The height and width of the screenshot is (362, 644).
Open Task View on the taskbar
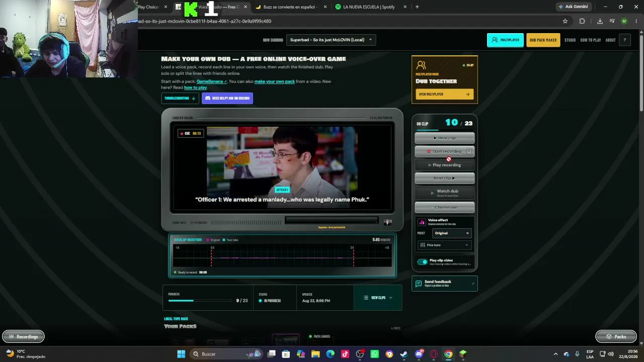pyautogui.click(x=272, y=354)
